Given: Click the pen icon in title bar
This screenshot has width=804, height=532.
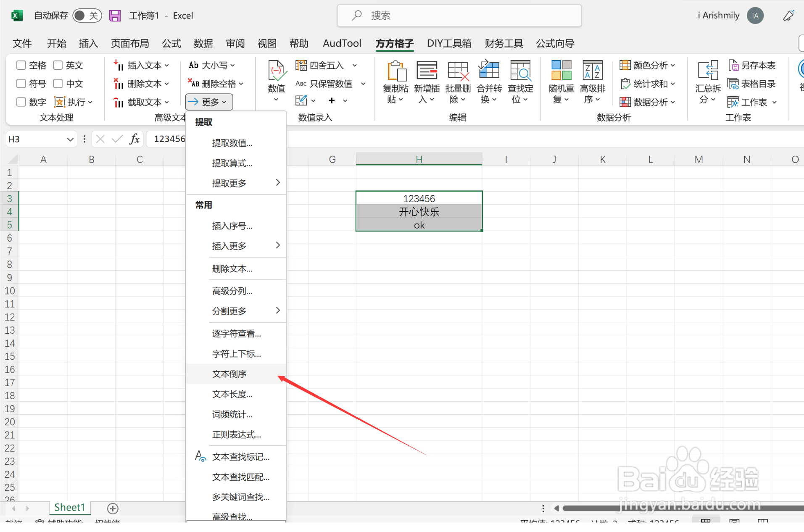Looking at the screenshot, I should pyautogui.click(x=789, y=16).
